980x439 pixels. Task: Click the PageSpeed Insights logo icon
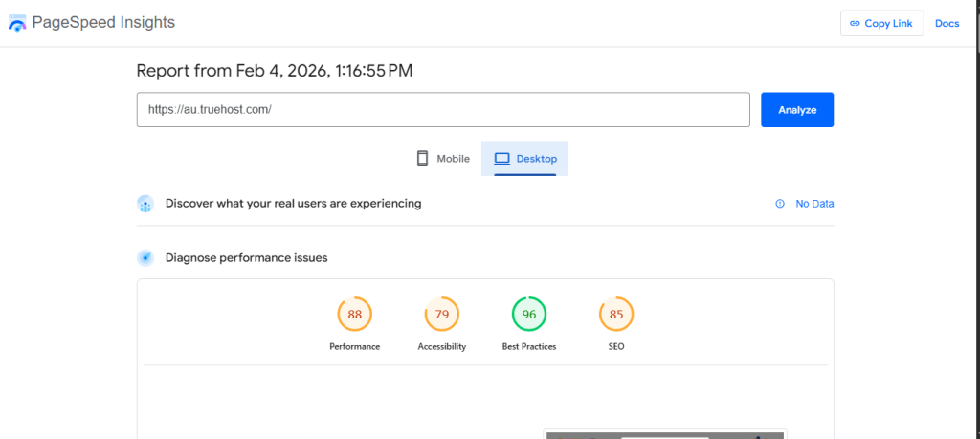(17, 24)
